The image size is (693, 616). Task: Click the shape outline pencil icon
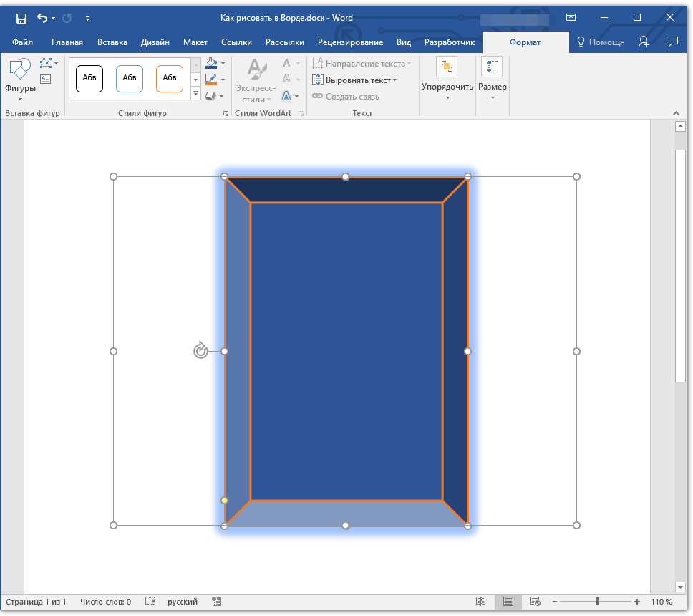coord(211,80)
